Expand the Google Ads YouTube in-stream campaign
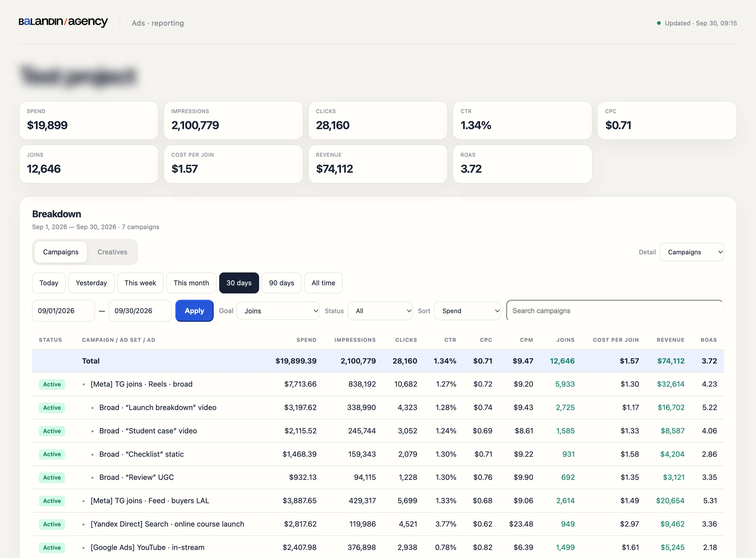The height and width of the screenshot is (558, 756). 84,548
